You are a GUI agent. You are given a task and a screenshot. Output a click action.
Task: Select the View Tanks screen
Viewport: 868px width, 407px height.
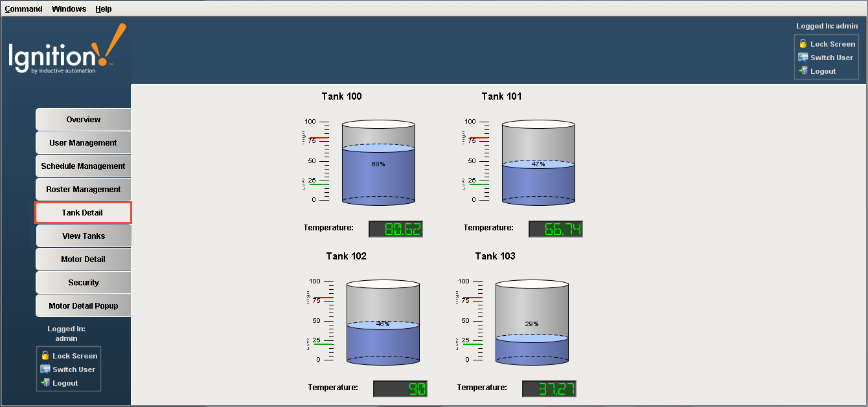83,236
